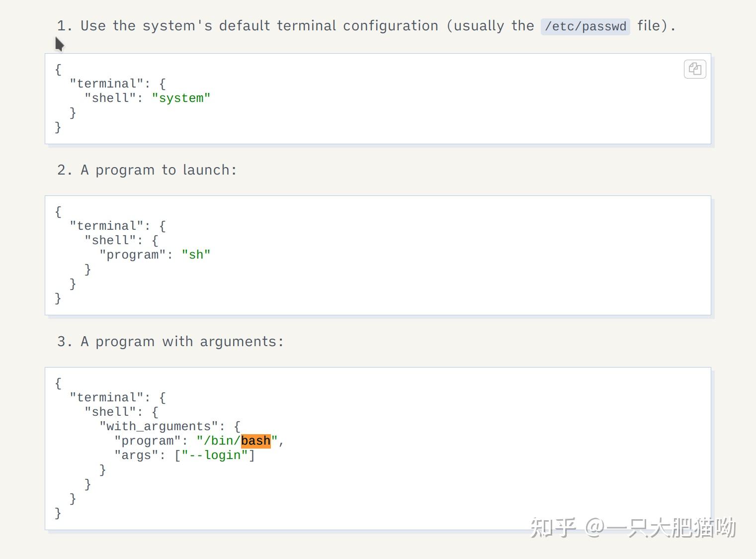Click the "system" string value
The image size is (756, 559).
tap(181, 98)
